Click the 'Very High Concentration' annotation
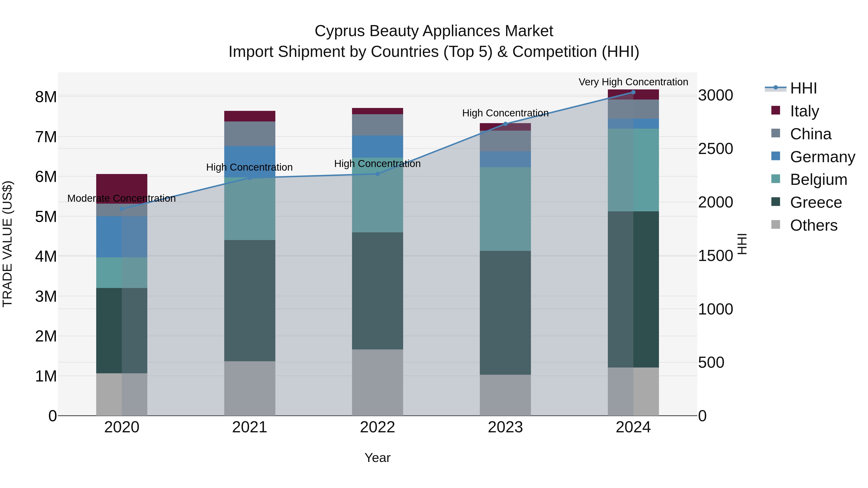This screenshot has height=488, width=868. [633, 82]
